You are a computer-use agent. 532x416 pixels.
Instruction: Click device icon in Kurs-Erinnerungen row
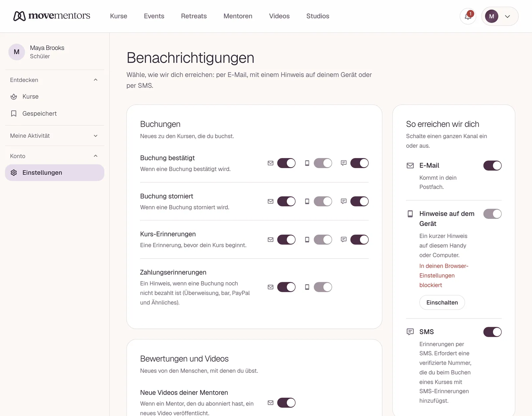(x=307, y=240)
